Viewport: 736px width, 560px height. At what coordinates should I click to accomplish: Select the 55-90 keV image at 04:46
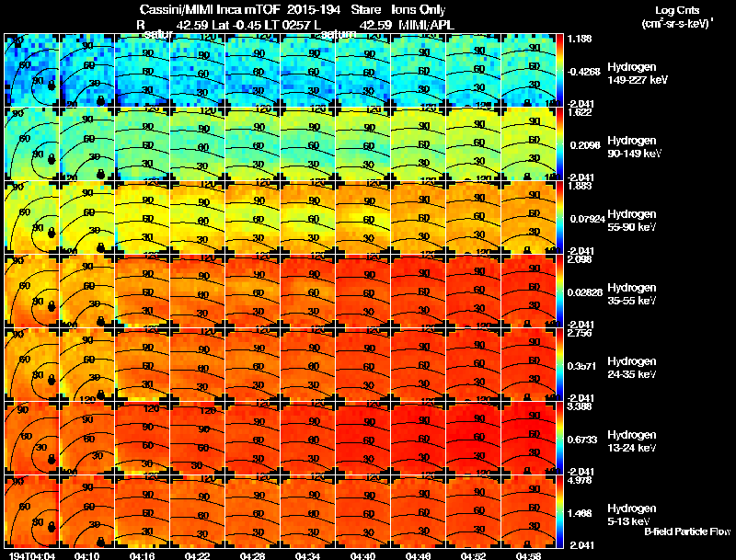tap(418, 217)
